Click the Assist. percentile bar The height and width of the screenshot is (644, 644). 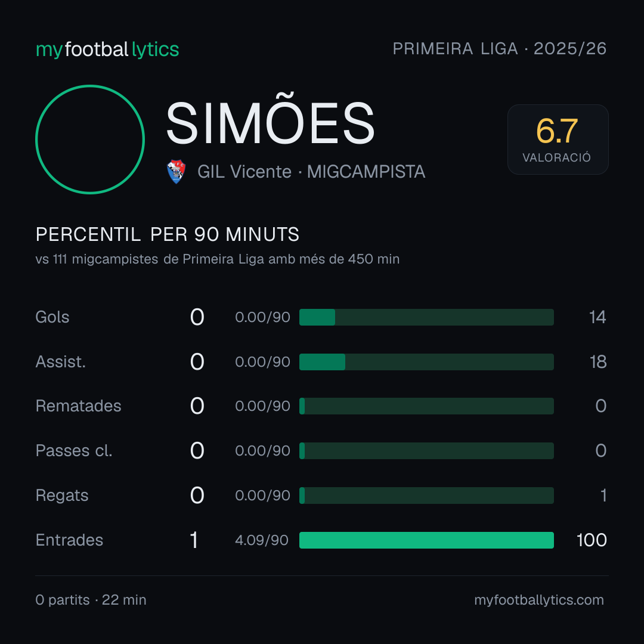pyautogui.click(x=426, y=362)
